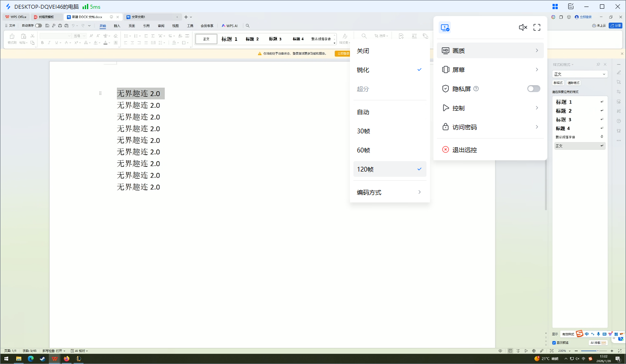Click the Sogou microphone voice input icon
The height and width of the screenshot is (364, 626).
[599, 334]
